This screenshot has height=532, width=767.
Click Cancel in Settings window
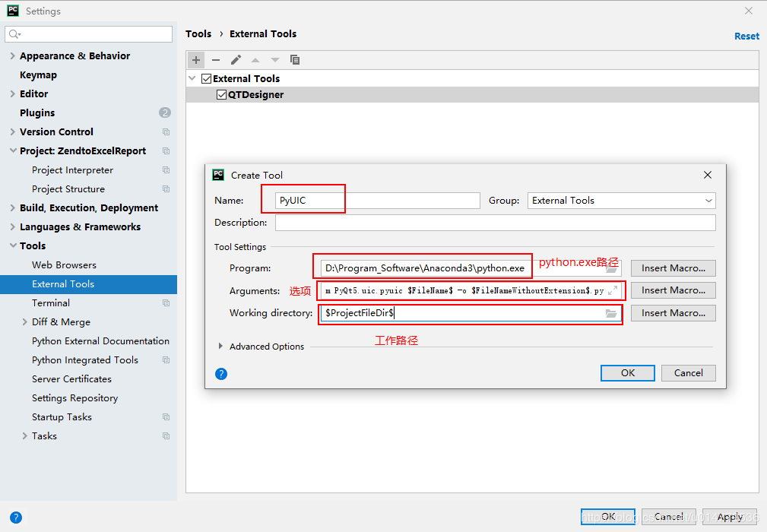coord(669,517)
